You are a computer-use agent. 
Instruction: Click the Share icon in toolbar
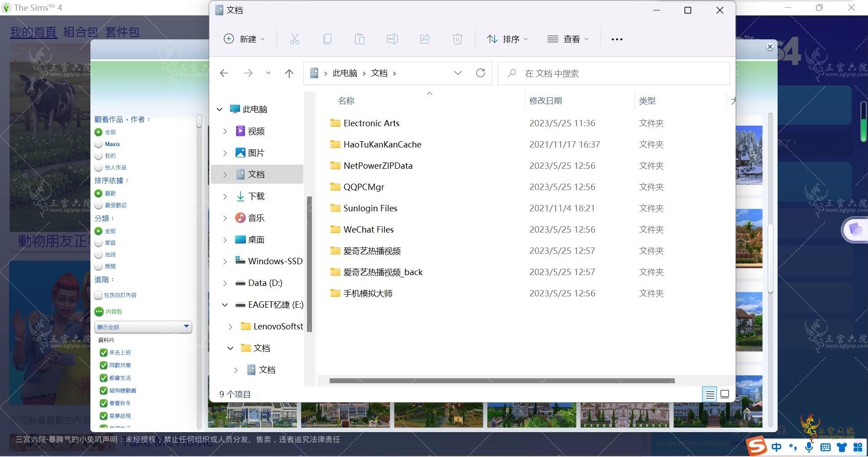(x=425, y=39)
